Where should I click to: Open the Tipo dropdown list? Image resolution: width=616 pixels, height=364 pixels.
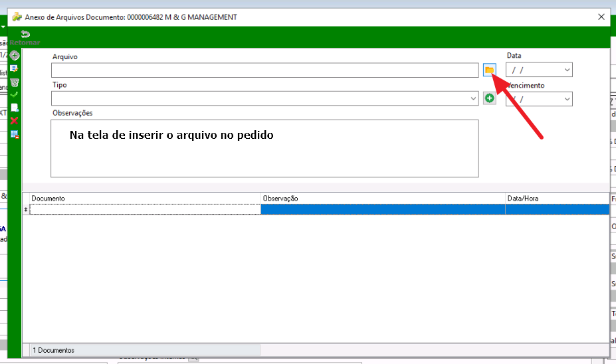473,98
